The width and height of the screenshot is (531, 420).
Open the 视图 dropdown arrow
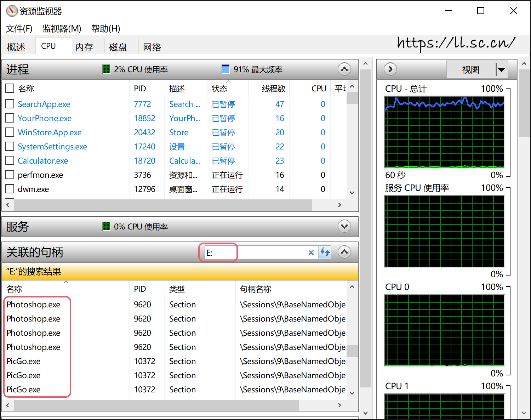[501, 70]
